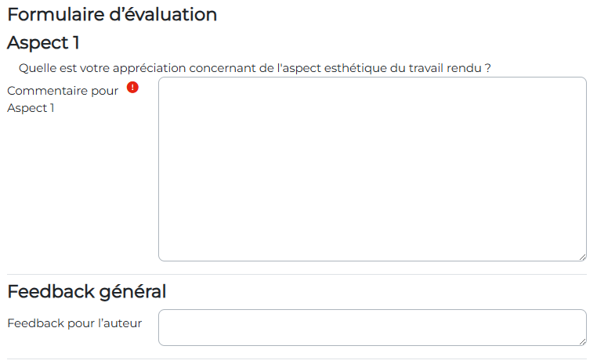Select the "Aspect 1" section heading
The image size is (597, 364).
tap(43, 42)
